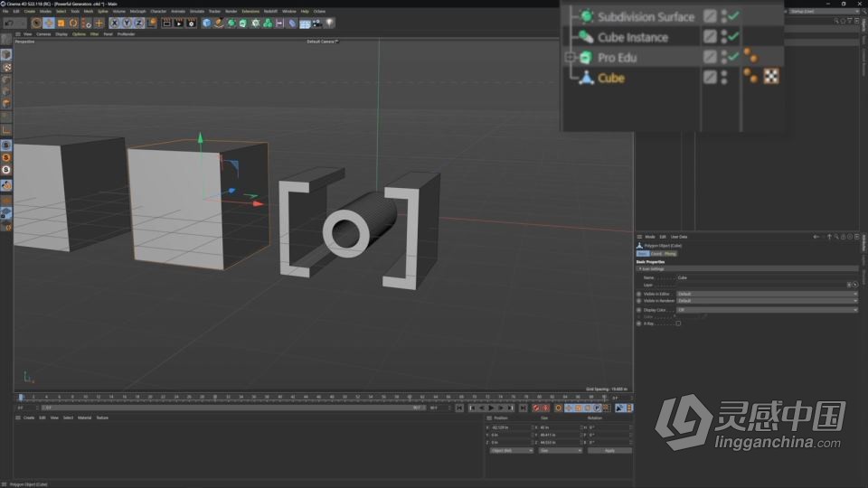Click Record Active Objects button
The image size is (868, 488).
pos(536,408)
